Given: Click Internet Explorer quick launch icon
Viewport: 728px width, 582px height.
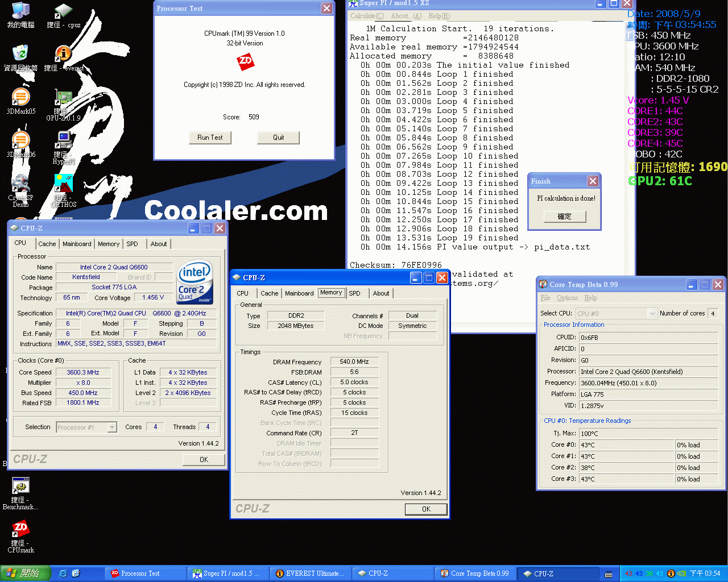Looking at the screenshot, I should tap(63, 573).
